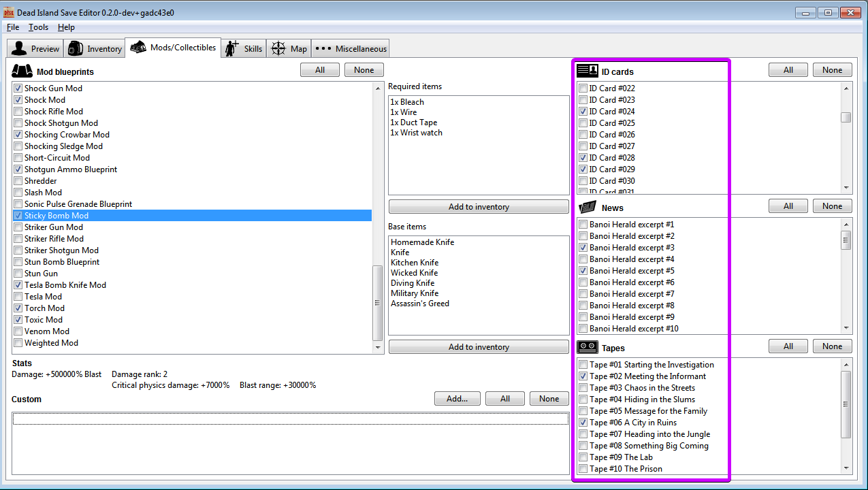Click down arrow of Tapes list
The width and height of the screenshot is (868, 490).
pos(846,468)
